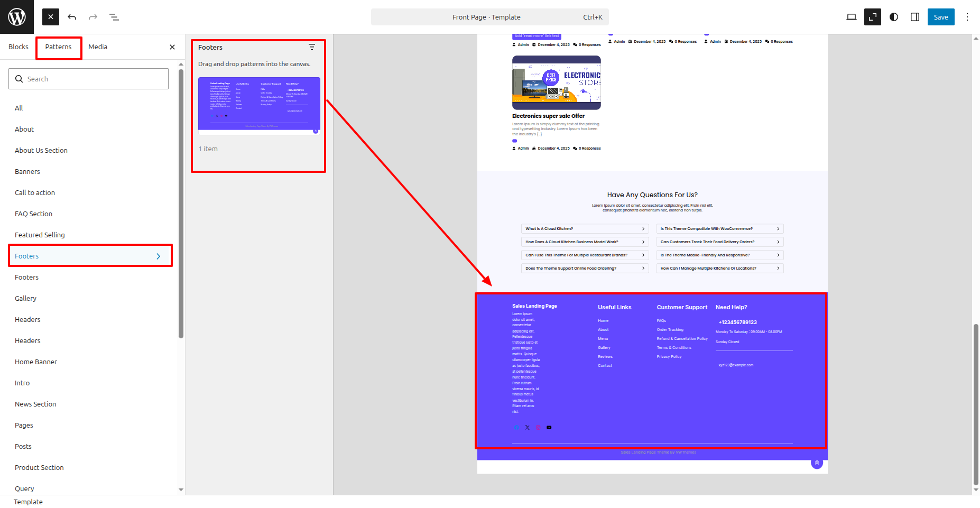The width and height of the screenshot is (980, 508).
Task: Toggle the Zoom Out view button
Action: point(872,17)
